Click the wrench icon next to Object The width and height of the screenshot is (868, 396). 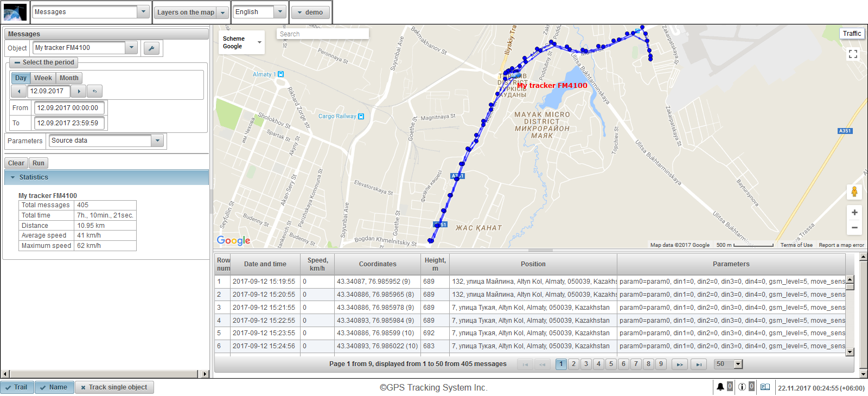[x=151, y=48]
